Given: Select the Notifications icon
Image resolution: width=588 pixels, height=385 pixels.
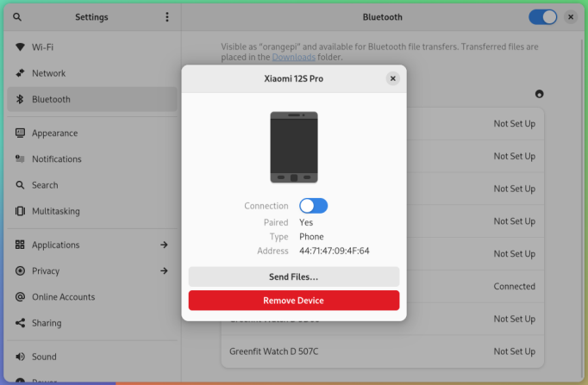Looking at the screenshot, I should (x=20, y=158).
